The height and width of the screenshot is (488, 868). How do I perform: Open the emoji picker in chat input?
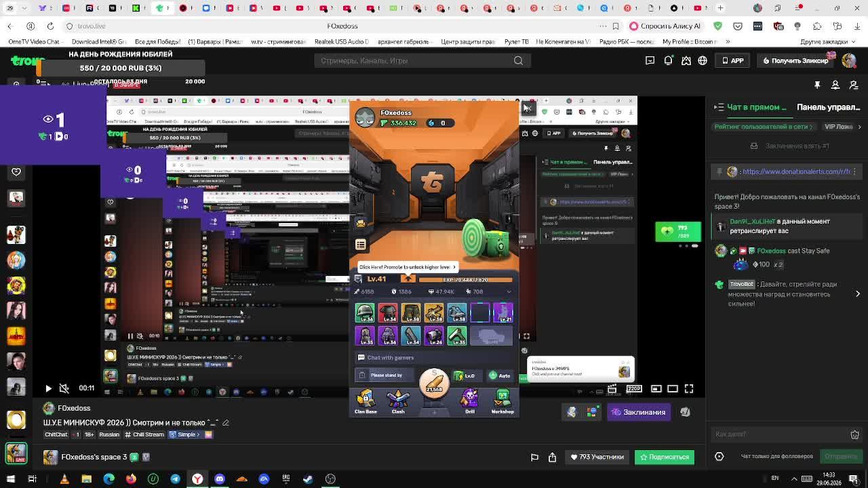coord(854,434)
